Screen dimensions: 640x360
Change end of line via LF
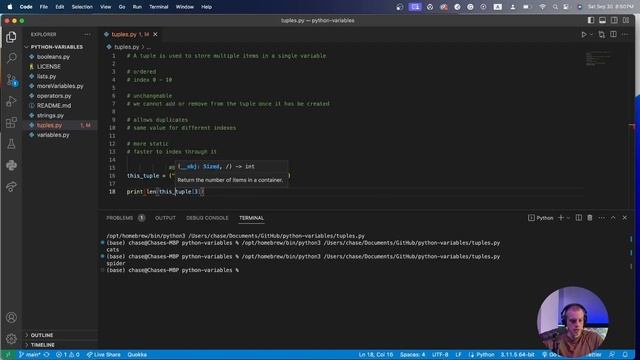pos(458,355)
